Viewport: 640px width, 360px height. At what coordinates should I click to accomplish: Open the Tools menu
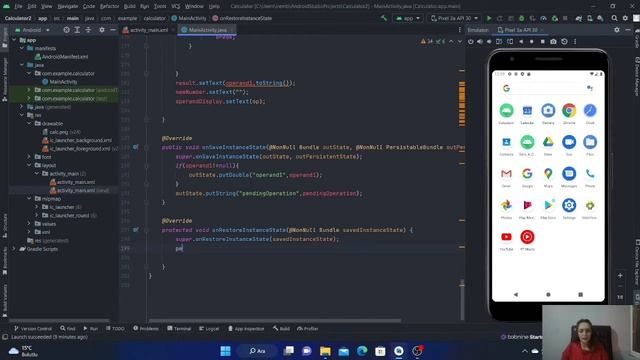pyautogui.click(x=160, y=6)
